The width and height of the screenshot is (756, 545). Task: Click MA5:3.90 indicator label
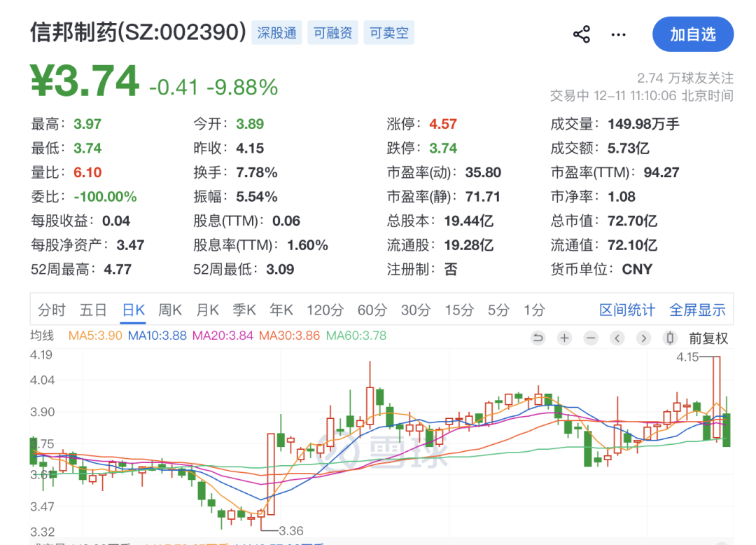tap(95, 336)
